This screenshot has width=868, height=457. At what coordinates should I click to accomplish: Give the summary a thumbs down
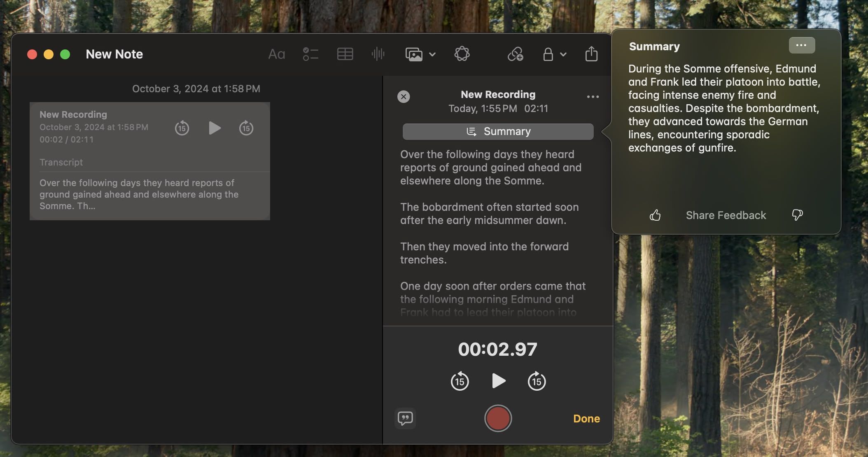798,215
